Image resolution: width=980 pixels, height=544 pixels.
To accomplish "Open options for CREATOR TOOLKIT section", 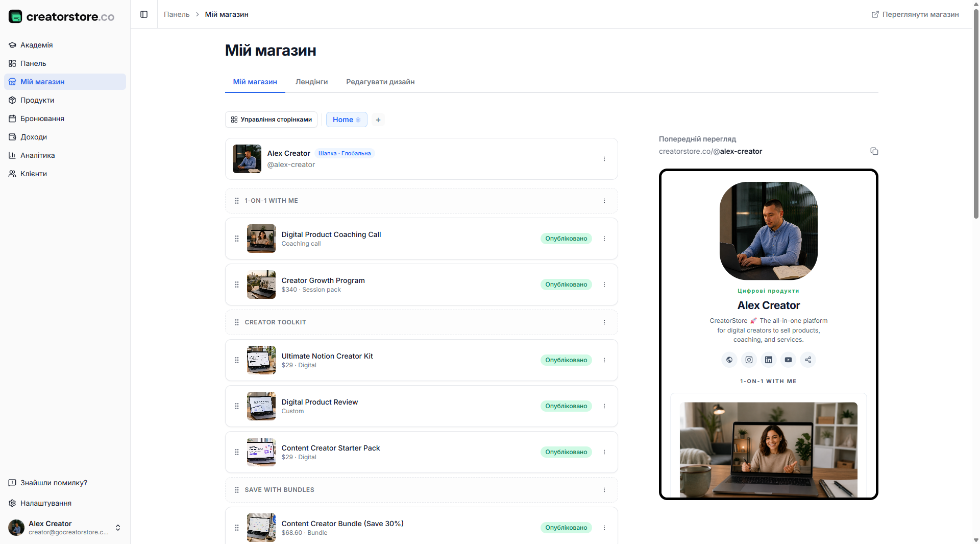I will point(604,322).
